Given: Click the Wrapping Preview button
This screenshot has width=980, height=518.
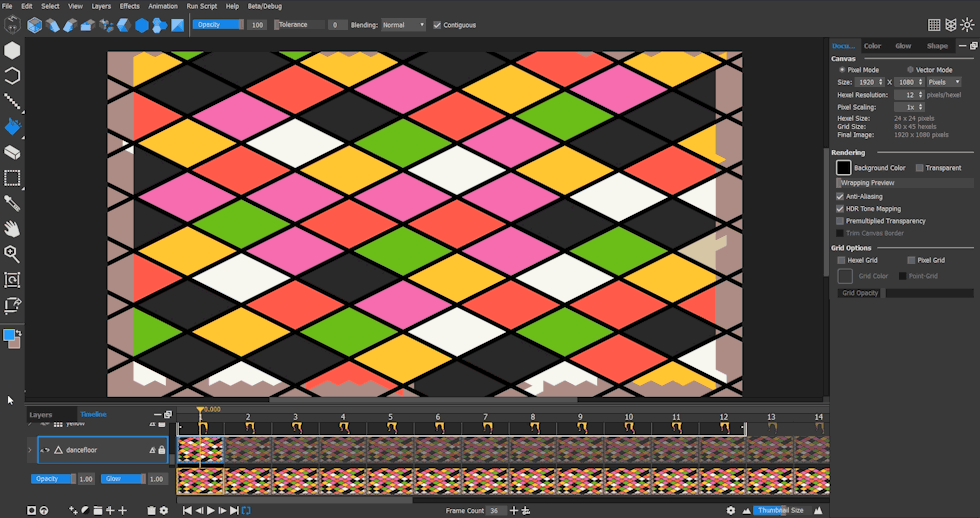Looking at the screenshot, I should [x=867, y=183].
